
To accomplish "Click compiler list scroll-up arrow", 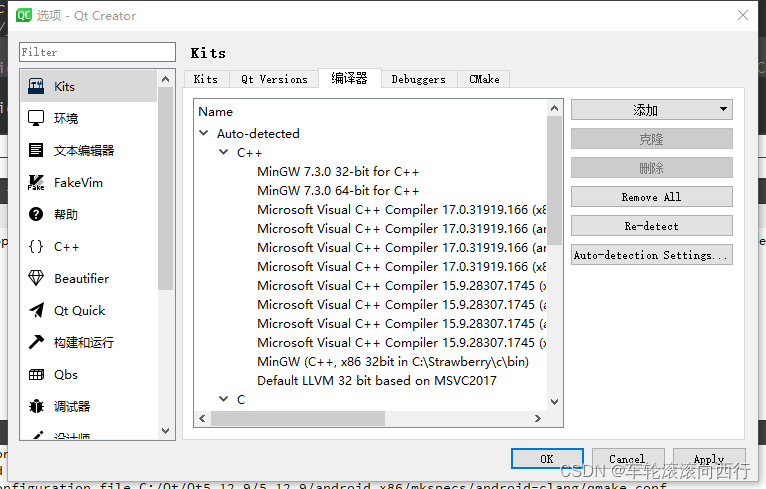I will [x=554, y=108].
